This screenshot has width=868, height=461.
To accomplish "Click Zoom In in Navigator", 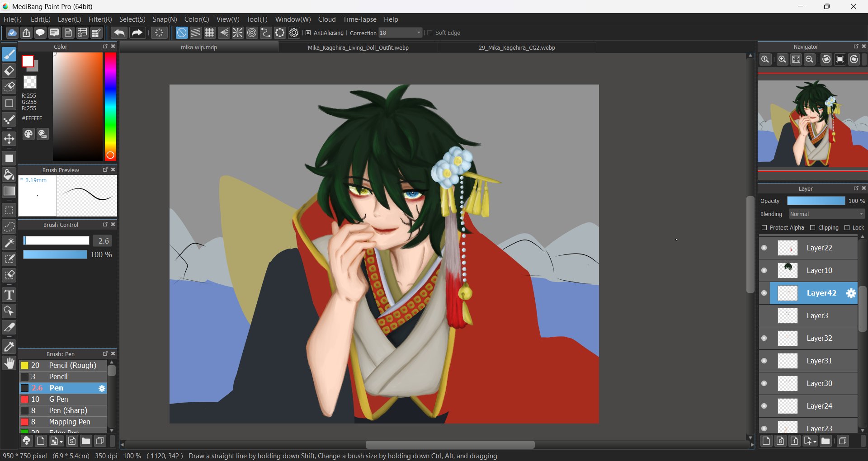I will tap(782, 60).
